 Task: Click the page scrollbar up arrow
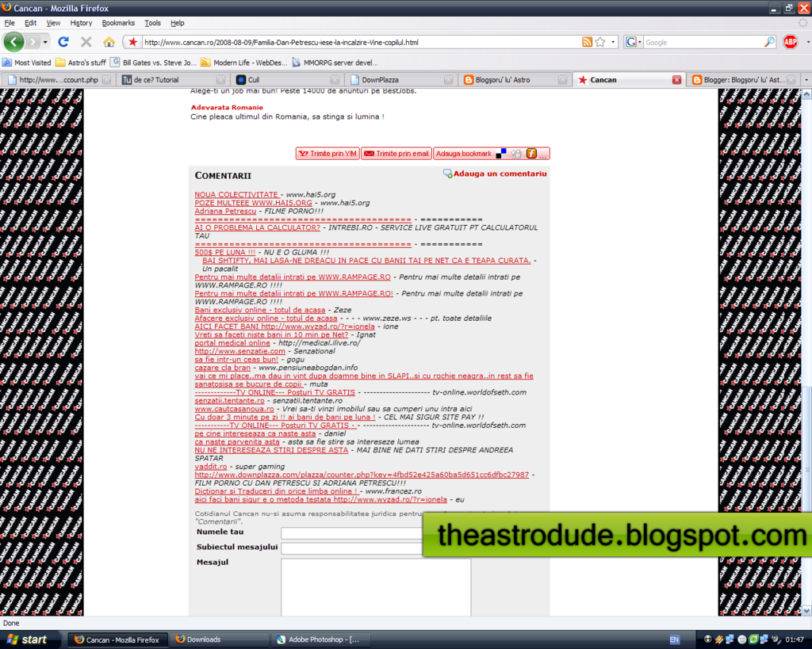[806, 94]
